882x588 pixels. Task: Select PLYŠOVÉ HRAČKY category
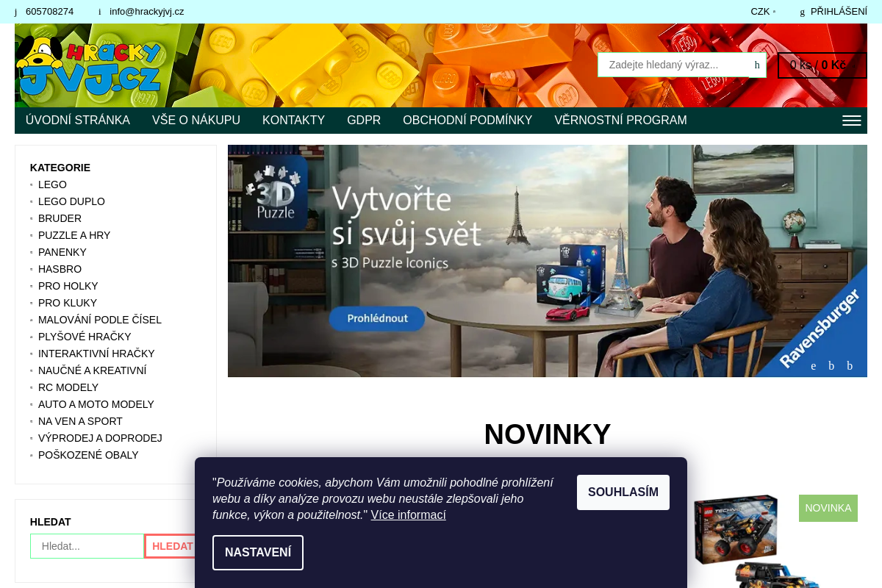point(85,337)
